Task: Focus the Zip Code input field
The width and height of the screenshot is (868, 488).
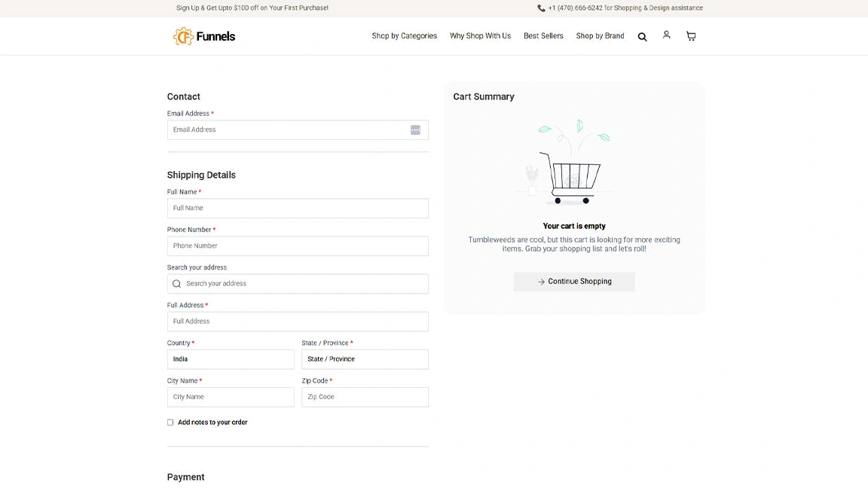Action: 365,398
